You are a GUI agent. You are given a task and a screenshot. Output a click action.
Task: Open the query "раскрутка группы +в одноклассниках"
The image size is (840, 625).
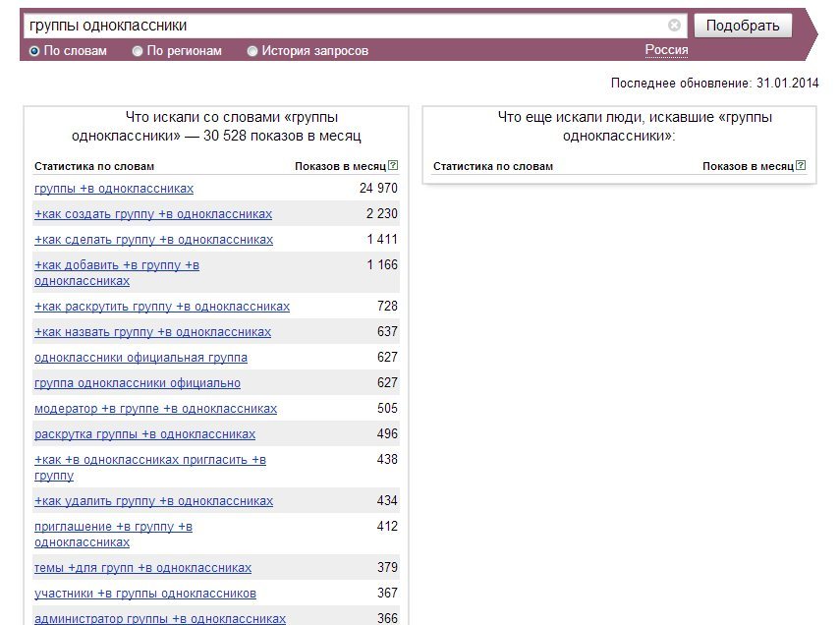coord(145,434)
